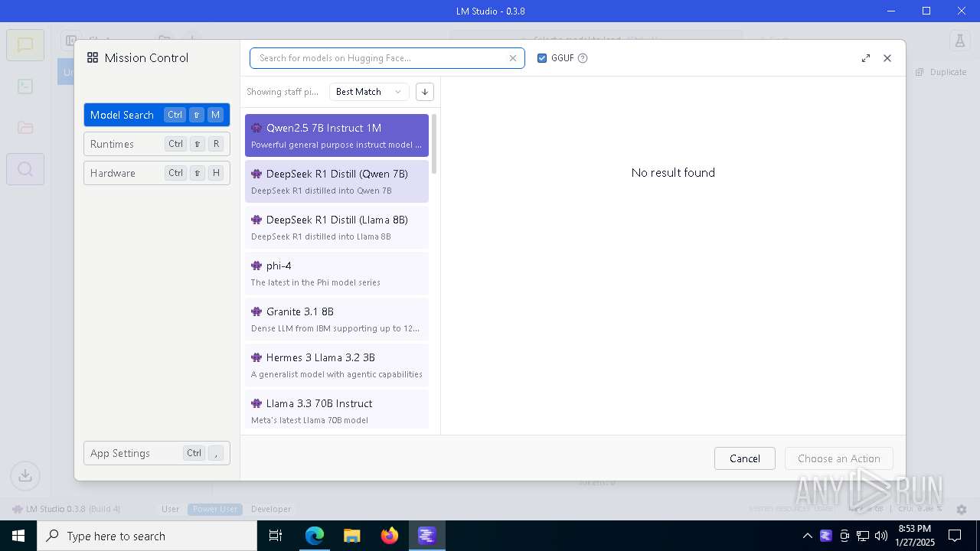This screenshot has width=980, height=551.
Task: Switch to Developer mode
Action: click(x=271, y=509)
